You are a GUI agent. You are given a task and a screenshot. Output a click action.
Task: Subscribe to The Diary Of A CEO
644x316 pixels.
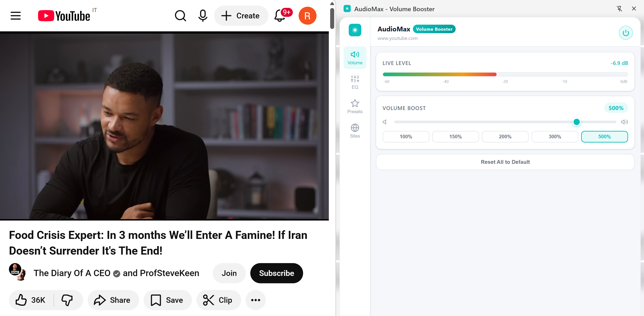(x=276, y=273)
